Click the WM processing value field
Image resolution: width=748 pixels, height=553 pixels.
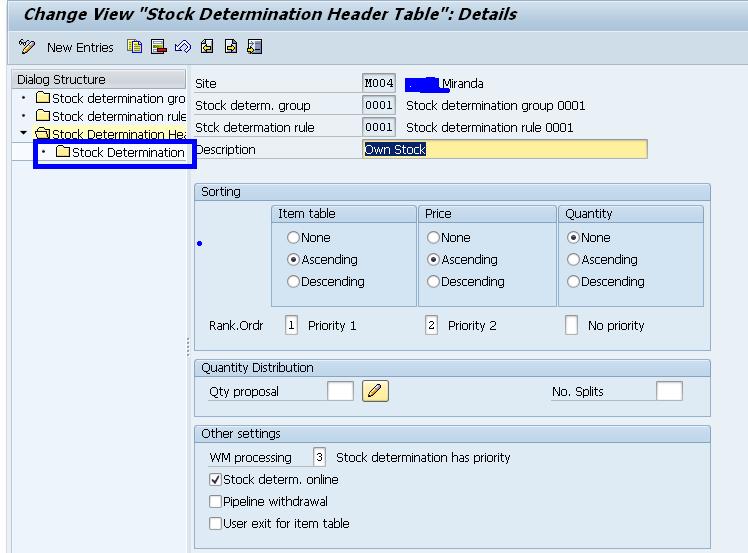click(x=320, y=457)
